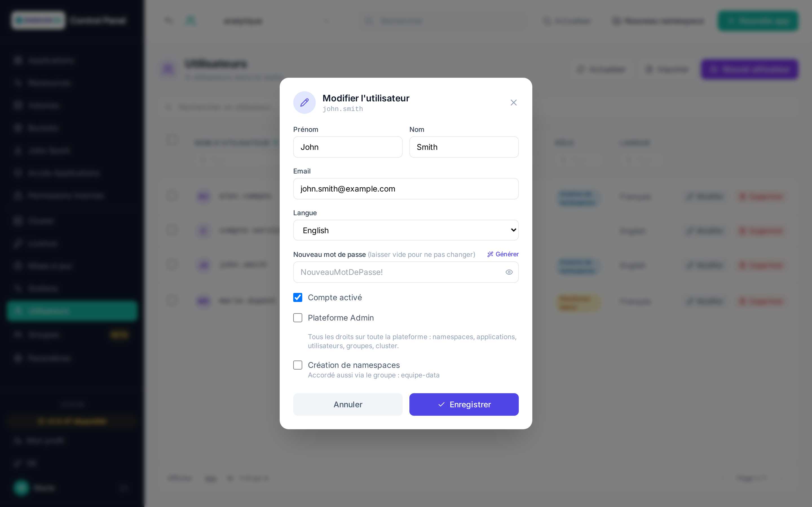
Task: Focus the Prénom input field
Action: pyautogui.click(x=348, y=147)
